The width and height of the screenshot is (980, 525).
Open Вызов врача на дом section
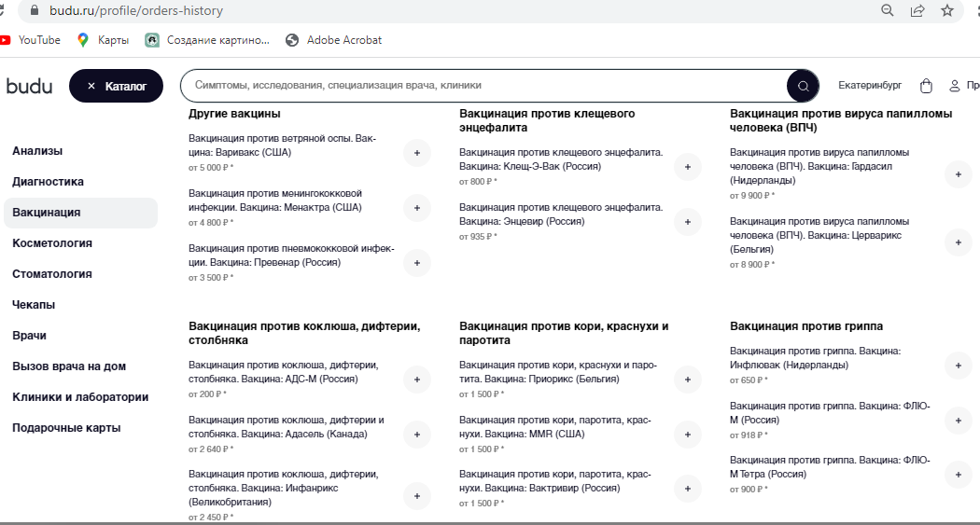[69, 366]
